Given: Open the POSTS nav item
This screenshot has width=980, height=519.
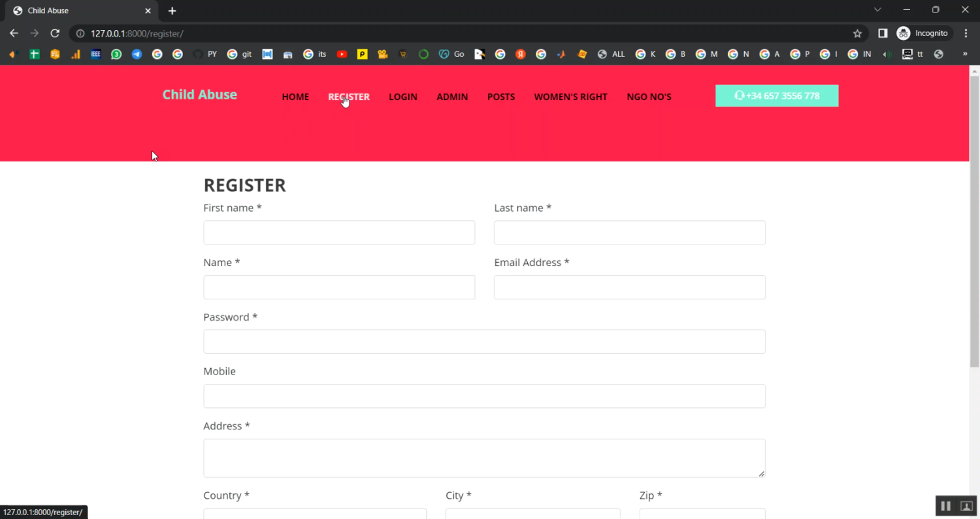Looking at the screenshot, I should click(501, 97).
